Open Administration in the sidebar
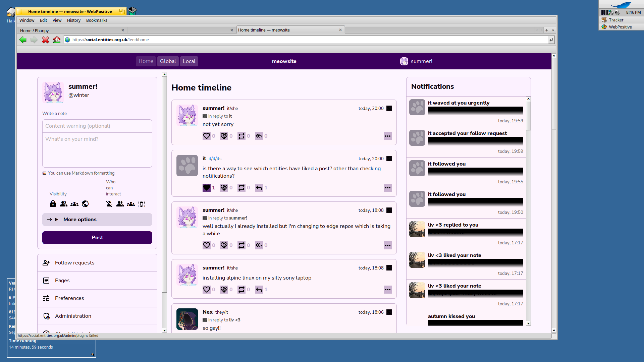 [x=97, y=316]
